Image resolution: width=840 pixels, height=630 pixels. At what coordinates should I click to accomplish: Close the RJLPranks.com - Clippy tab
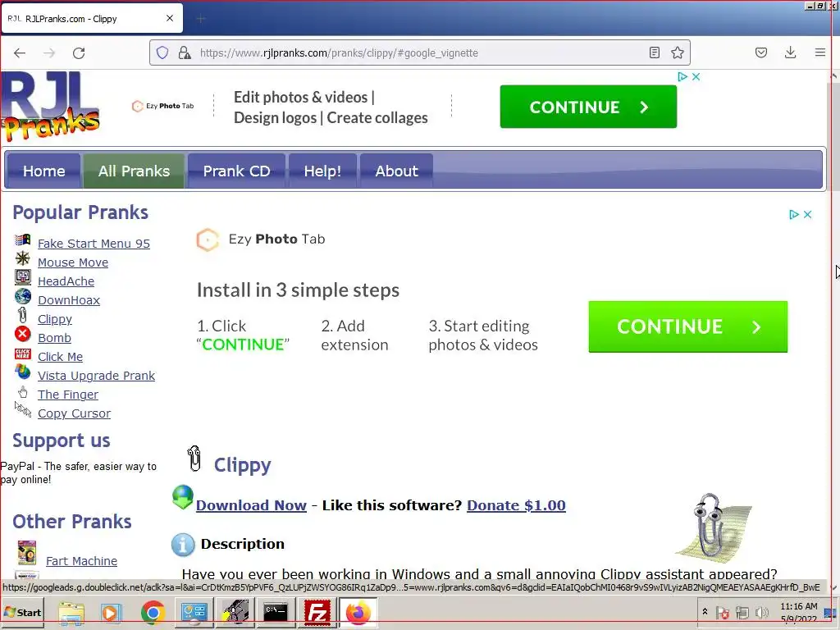[x=170, y=18]
